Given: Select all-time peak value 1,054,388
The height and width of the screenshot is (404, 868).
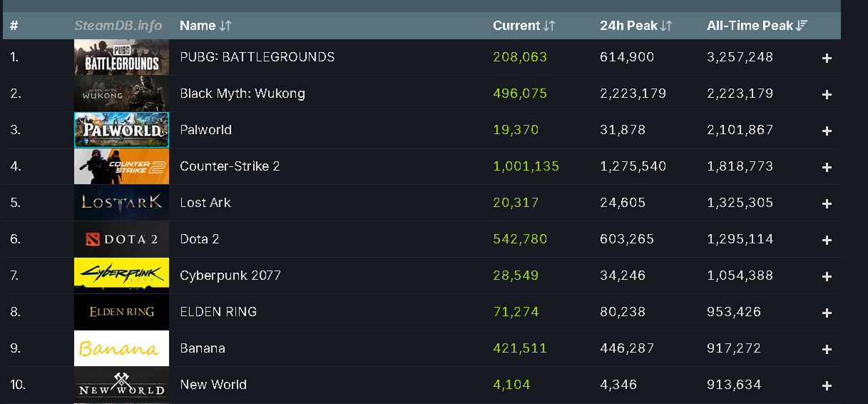Looking at the screenshot, I should pos(740,276).
